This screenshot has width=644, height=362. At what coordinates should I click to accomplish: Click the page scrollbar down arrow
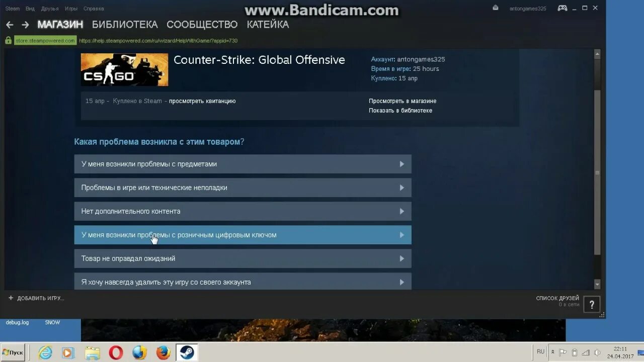pyautogui.click(x=597, y=285)
